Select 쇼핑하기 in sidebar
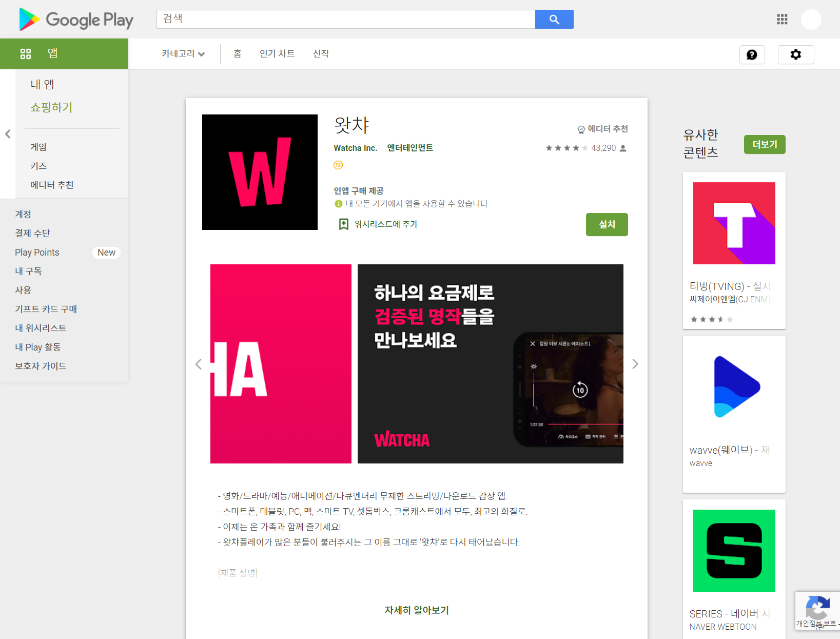The image size is (840, 639). [x=51, y=107]
